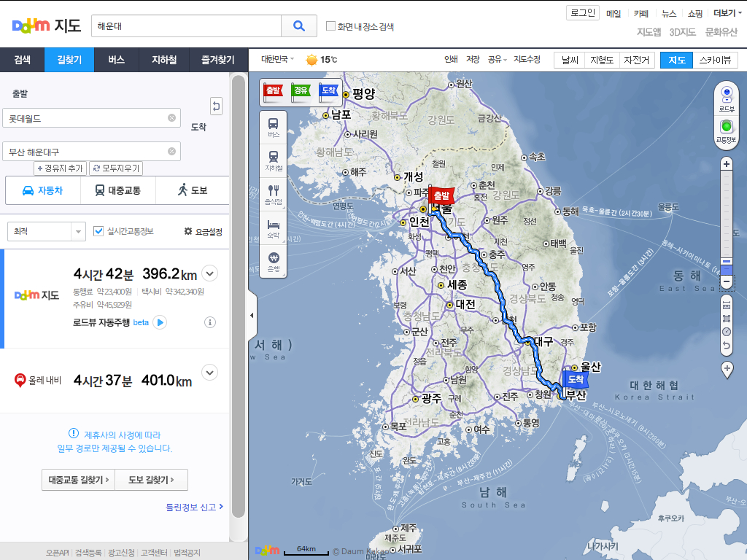
Task: Open the 로드뷰 street view tool
Action: pos(727,98)
